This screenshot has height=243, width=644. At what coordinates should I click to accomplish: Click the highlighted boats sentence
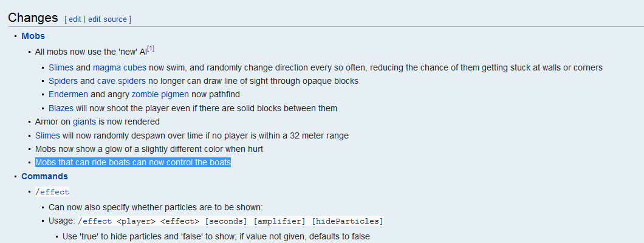click(x=133, y=162)
